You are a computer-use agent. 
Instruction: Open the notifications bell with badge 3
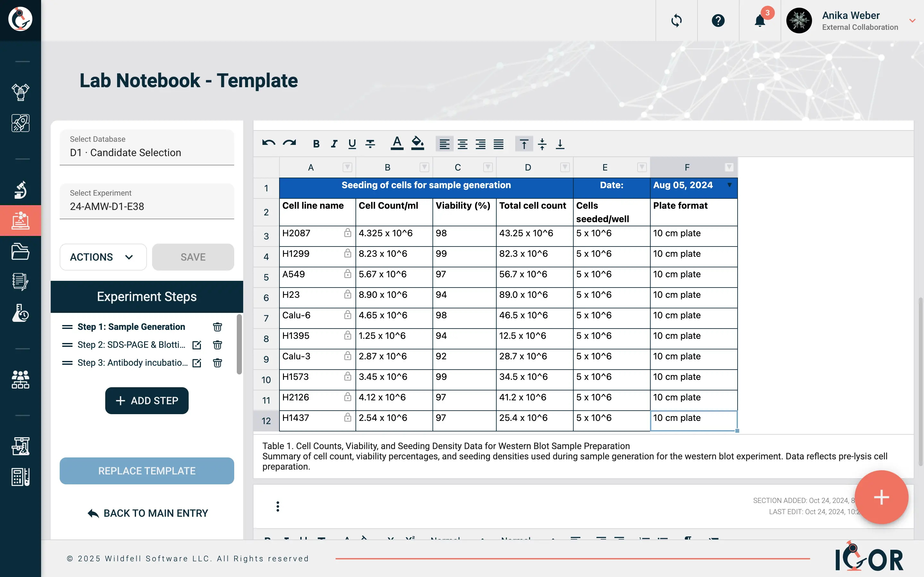pyautogui.click(x=760, y=21)
